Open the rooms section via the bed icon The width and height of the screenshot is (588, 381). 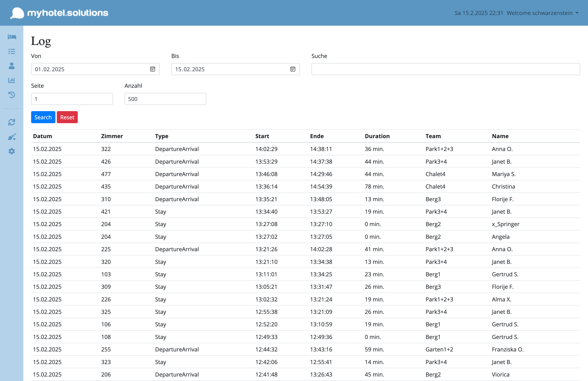click(12, 37)
